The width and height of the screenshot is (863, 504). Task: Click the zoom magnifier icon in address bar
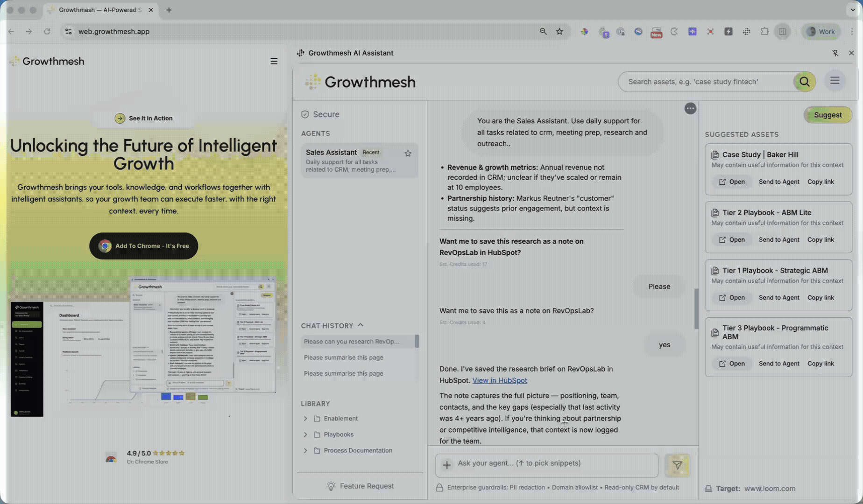(543, 31)
